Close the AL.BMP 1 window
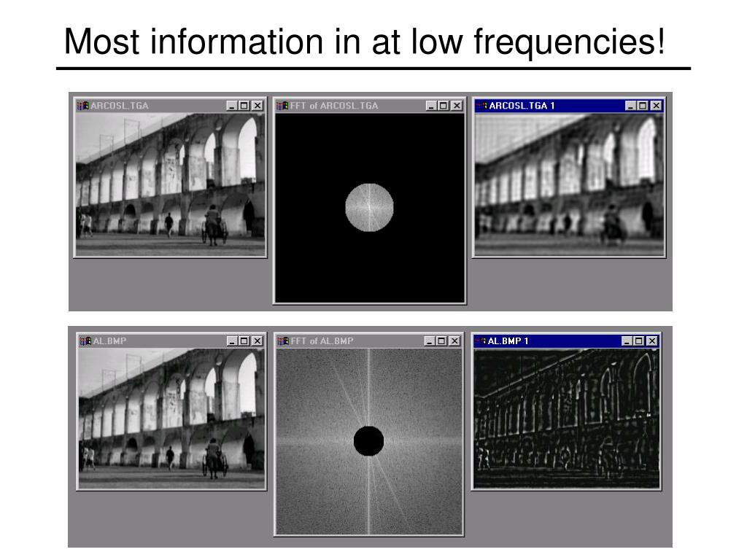The image size is (747, 560). (x=652, y=341)
